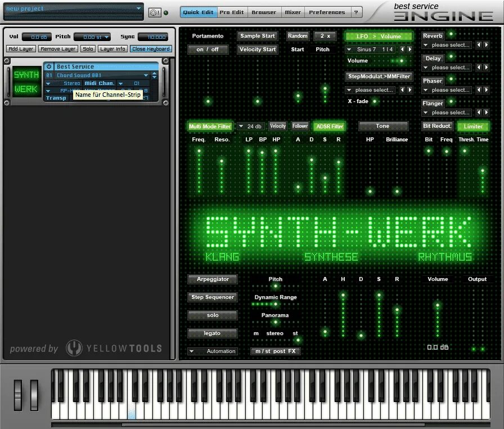Switch to the Quick Edit tab
This screenshot has height=429, width=504.
[199, 12]
